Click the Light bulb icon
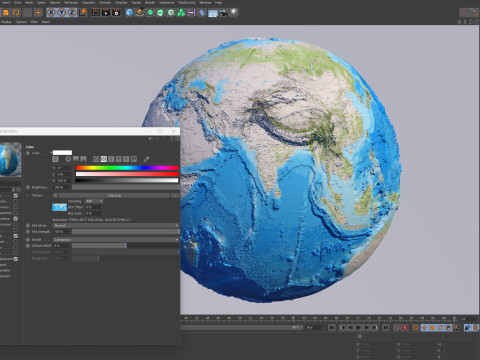Screen dimensions: 480x360 [x=234, y=13]
